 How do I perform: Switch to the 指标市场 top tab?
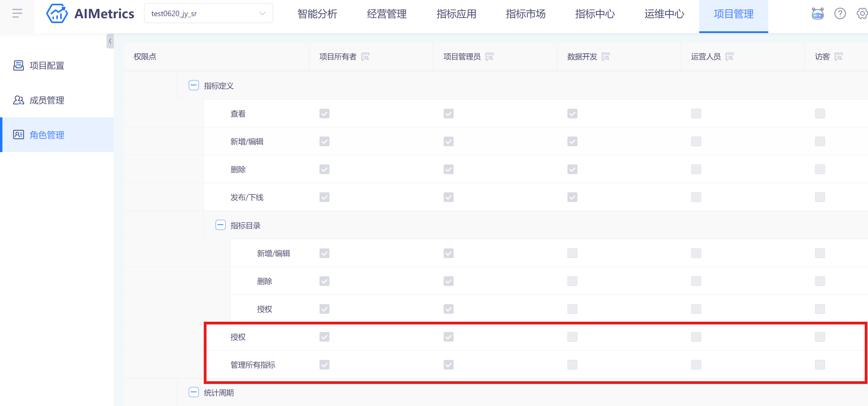(525, 14)
